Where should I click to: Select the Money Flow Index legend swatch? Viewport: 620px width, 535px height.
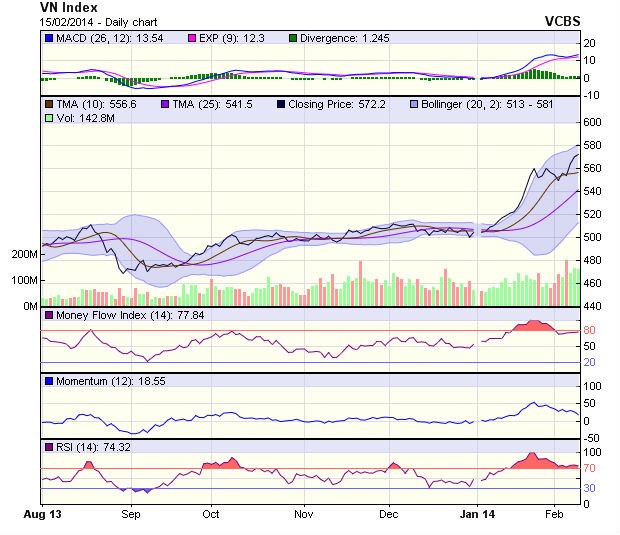(x=49, y=316)
